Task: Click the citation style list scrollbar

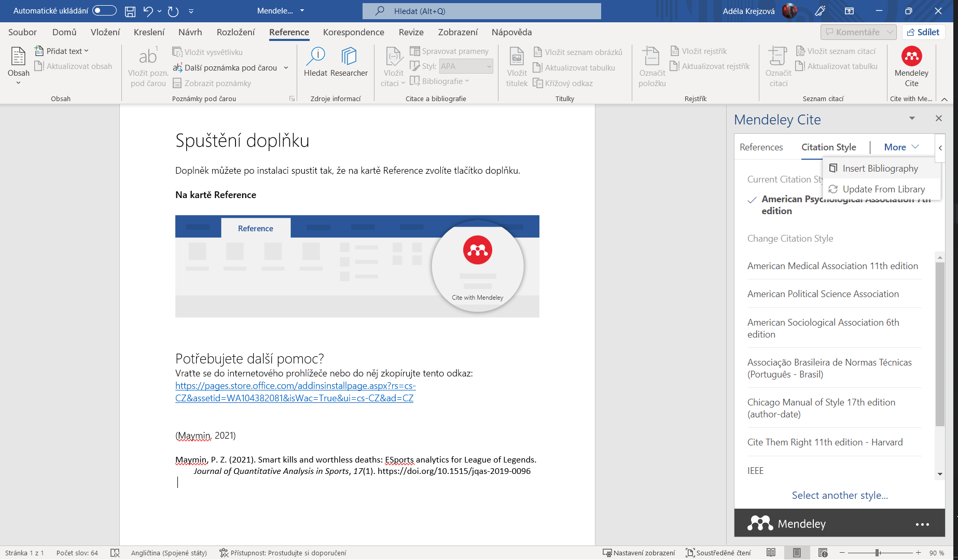Action: tap(940, 345)
